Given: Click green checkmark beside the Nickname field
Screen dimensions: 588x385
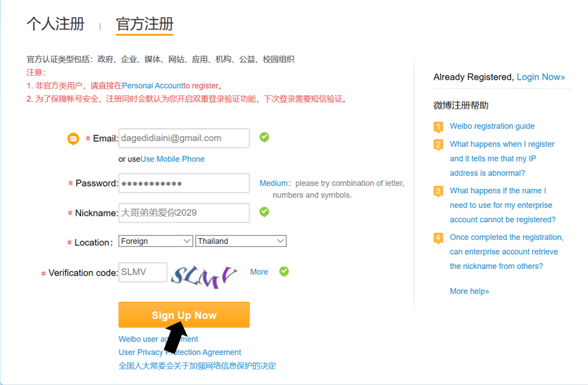Looking at the screenshot, I should [x=264, y=212].
